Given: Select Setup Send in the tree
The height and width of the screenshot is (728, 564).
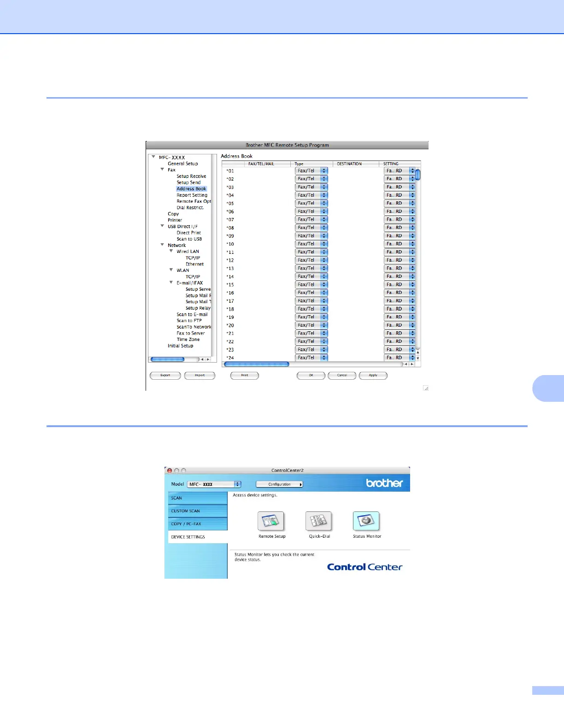Looking at the screenshot, I should [x=188, y=182].
